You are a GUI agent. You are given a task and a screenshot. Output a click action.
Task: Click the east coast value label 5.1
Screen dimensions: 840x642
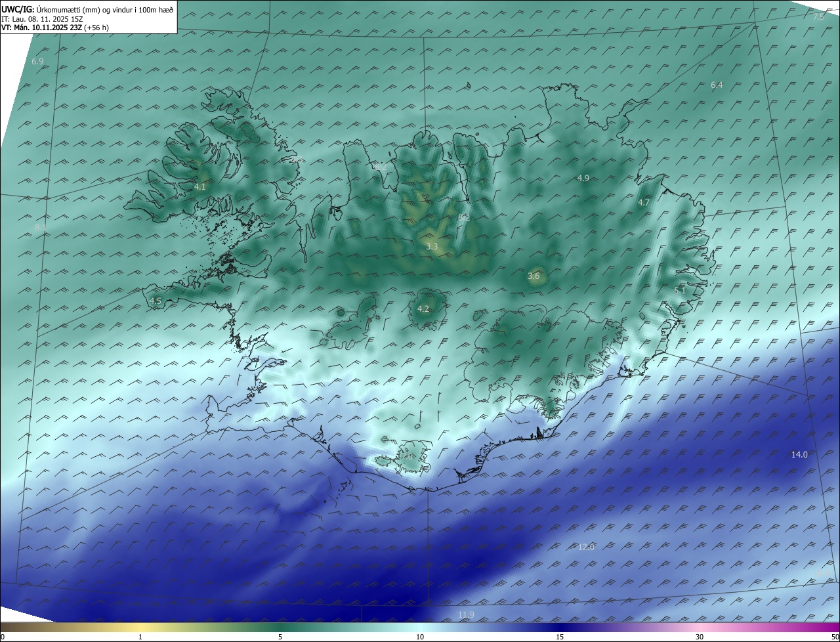[x=680, y=291]
